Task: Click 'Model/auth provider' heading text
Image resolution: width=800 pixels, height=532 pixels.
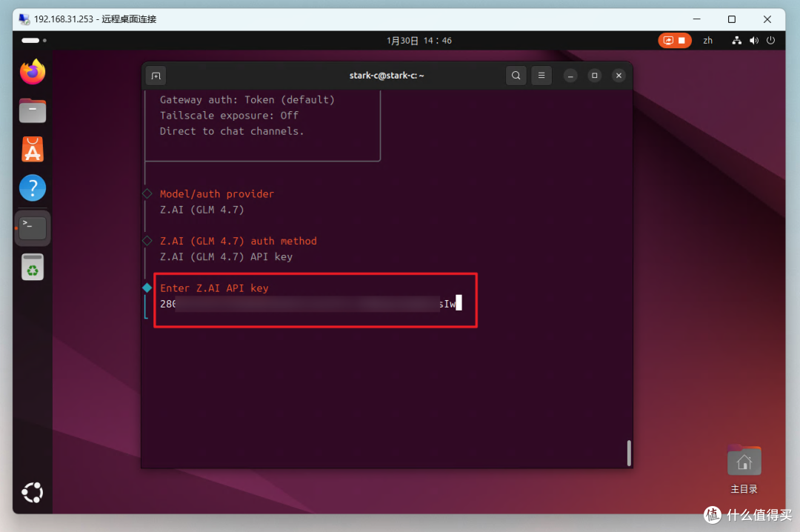Action: tap(217, 194)
